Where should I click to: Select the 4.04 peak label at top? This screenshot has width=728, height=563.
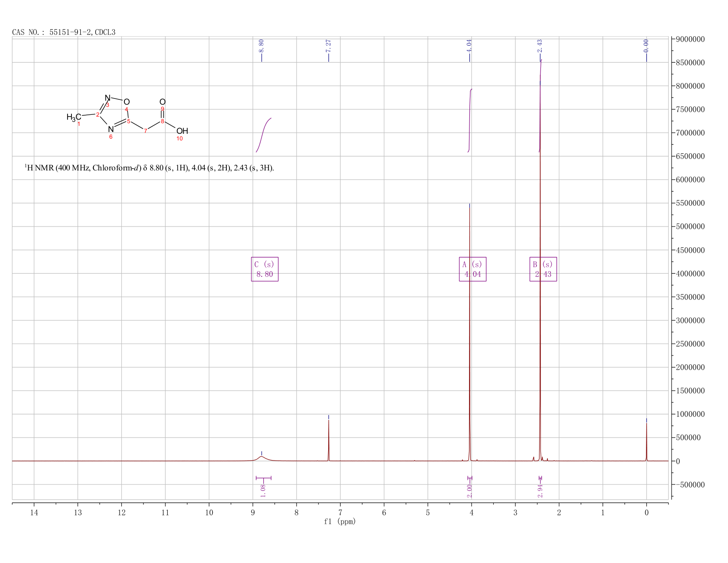click(469, 45)
